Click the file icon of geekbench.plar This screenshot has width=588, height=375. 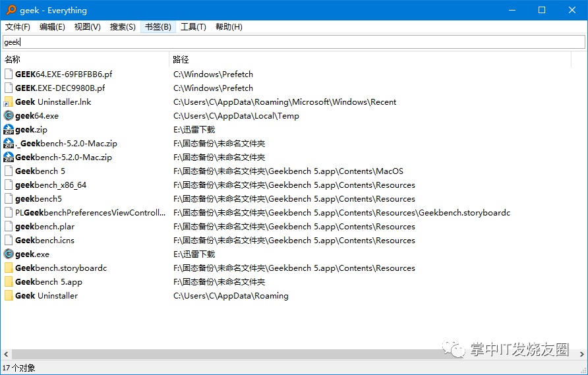(9, 227)
